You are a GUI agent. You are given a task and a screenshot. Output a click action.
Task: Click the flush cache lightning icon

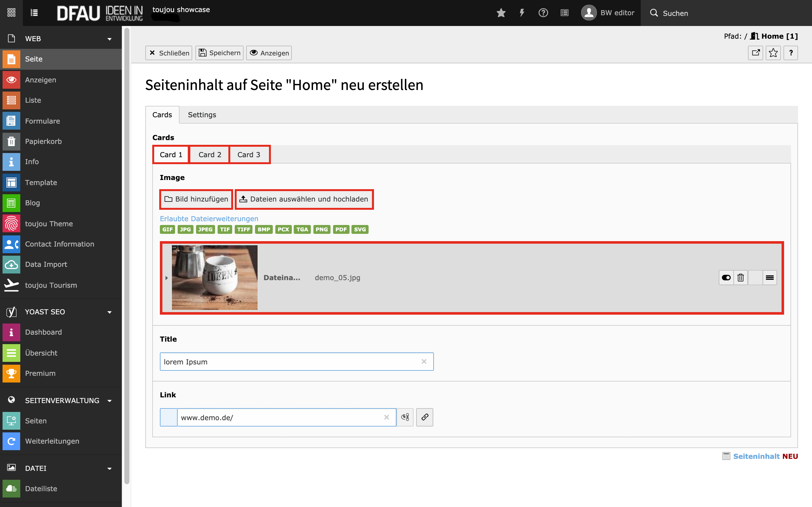(x=522, y=13)
